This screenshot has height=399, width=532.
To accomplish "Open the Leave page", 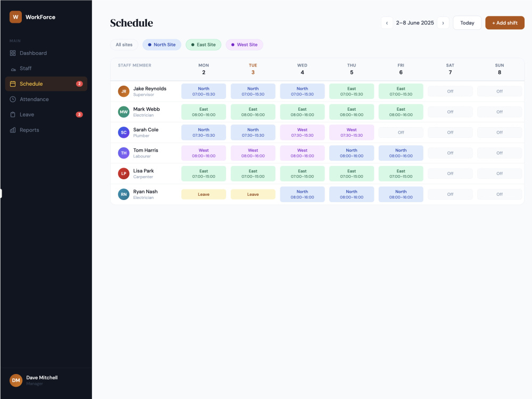I will tap(46, 115).
